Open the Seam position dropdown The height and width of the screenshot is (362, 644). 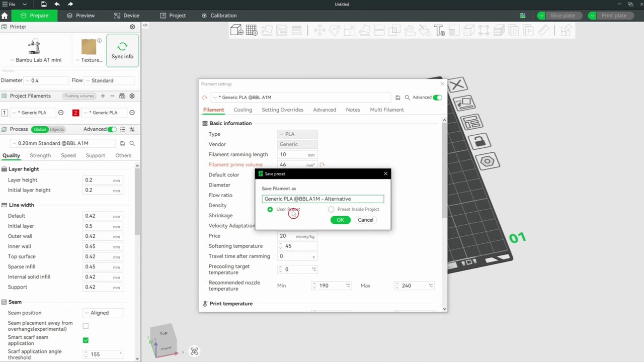(x=103, y=313)
